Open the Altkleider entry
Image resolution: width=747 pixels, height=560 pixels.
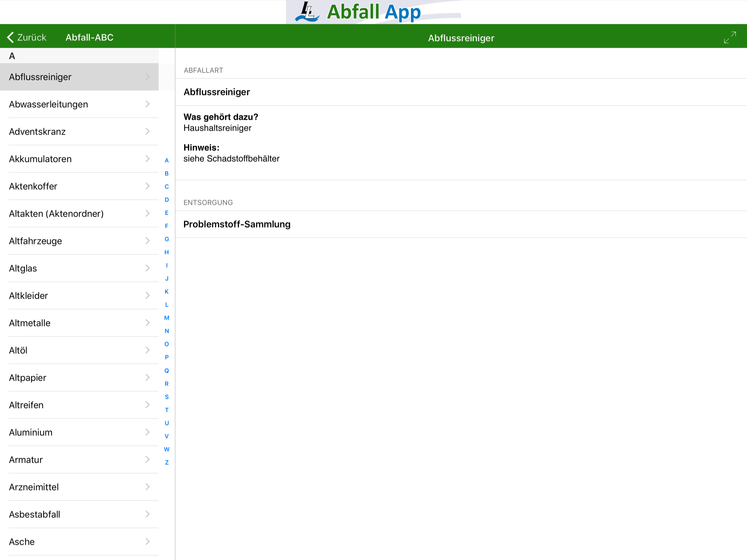coord(79,296)
